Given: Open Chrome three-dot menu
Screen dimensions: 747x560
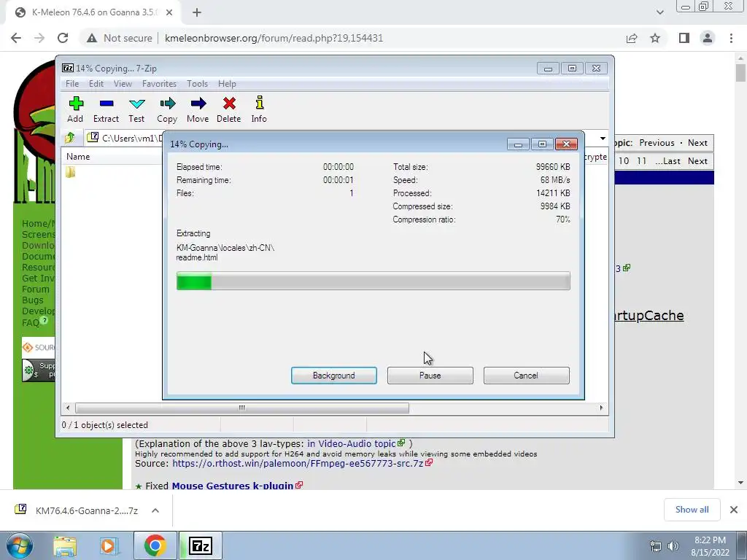Looking at the screenshot, I should (x=731, y=38).
